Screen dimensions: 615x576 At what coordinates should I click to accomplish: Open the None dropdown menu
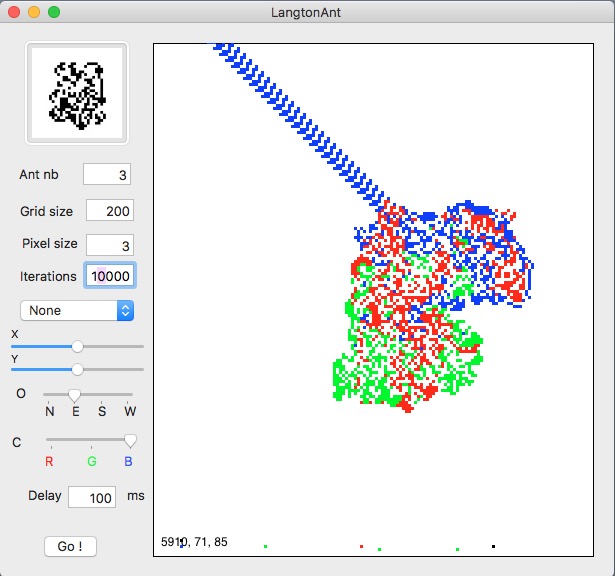[77, 311]
